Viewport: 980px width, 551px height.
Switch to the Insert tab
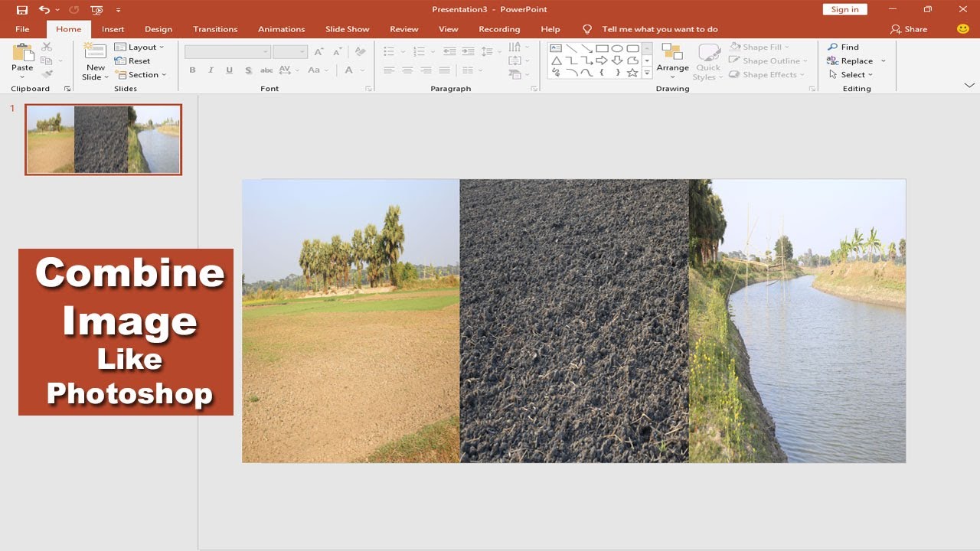click(x=113, y=29)
